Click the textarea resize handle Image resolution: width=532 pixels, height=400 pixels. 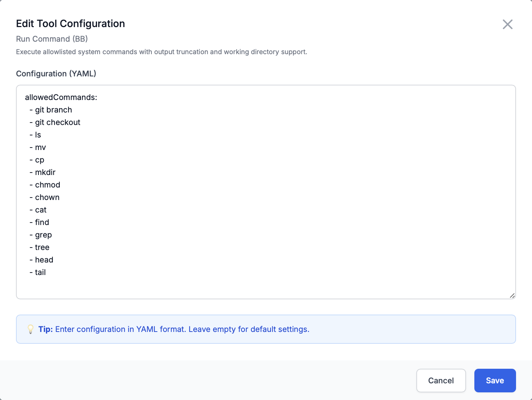pyautogui.click(x=512, y=295)
